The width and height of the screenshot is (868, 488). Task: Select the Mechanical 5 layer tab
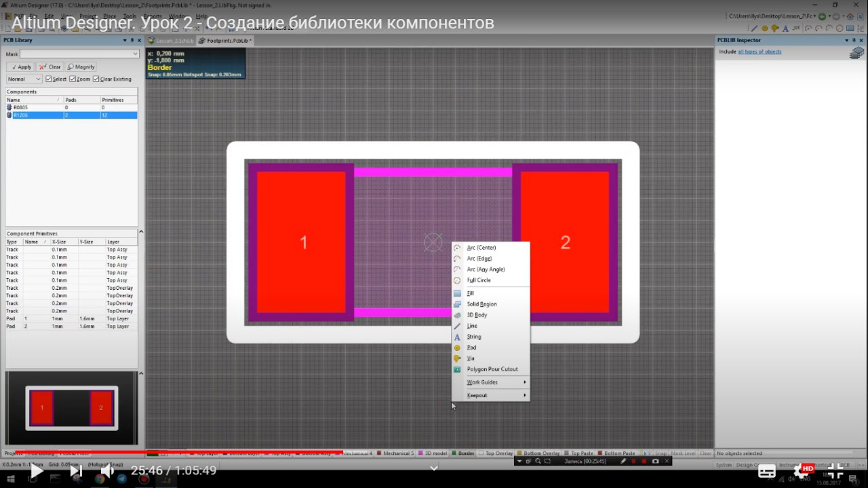pyautogui.click(x=395, y=453)
